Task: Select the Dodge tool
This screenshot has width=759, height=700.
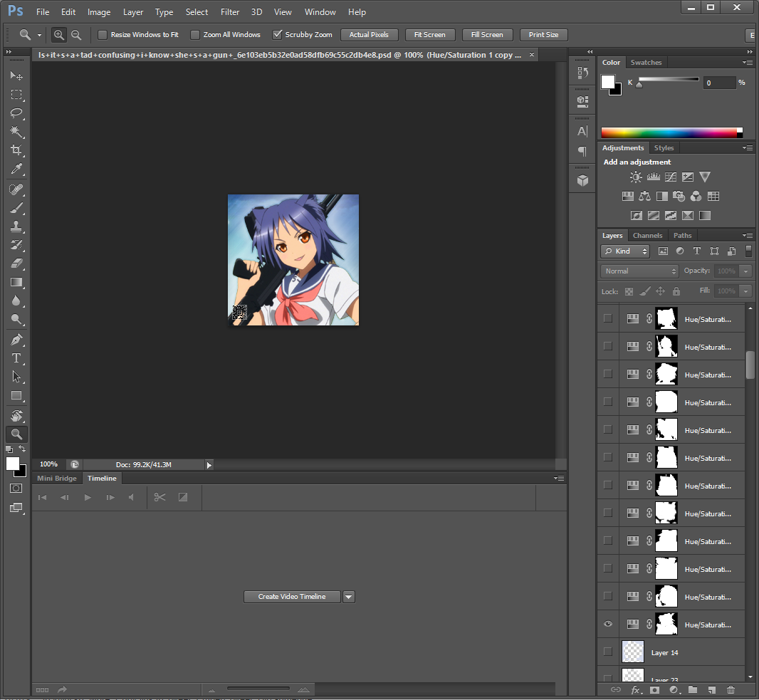Action: point(16,319)
